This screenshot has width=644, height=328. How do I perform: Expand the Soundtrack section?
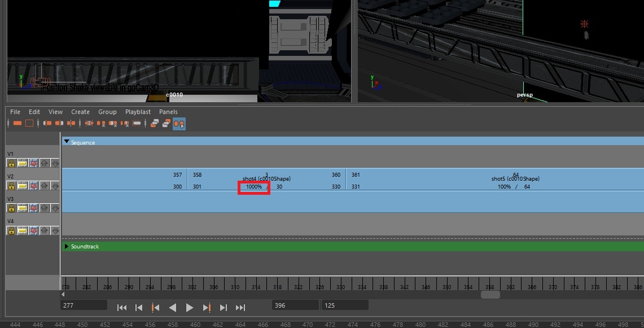click(x=67, y=246)
